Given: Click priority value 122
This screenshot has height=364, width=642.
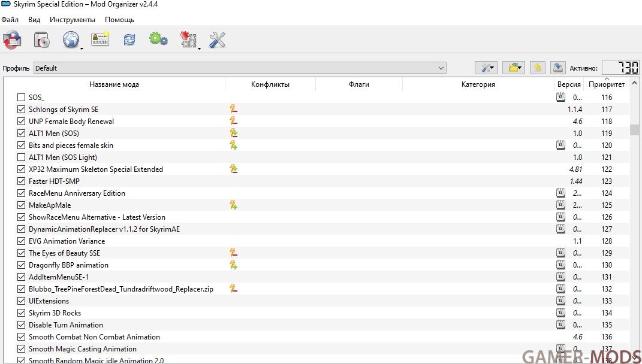Looking at the screenshot, I should [607, 169].
